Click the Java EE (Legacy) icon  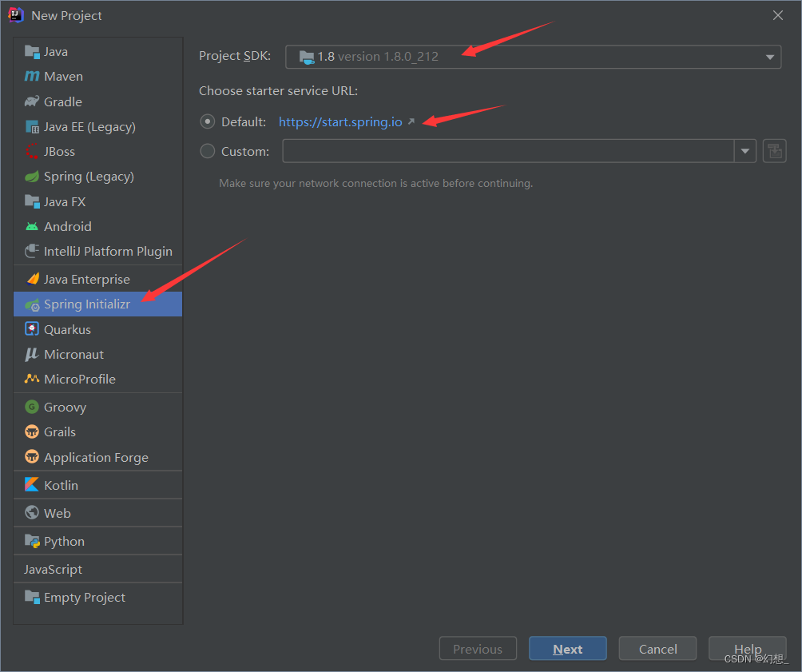[32, 126]
